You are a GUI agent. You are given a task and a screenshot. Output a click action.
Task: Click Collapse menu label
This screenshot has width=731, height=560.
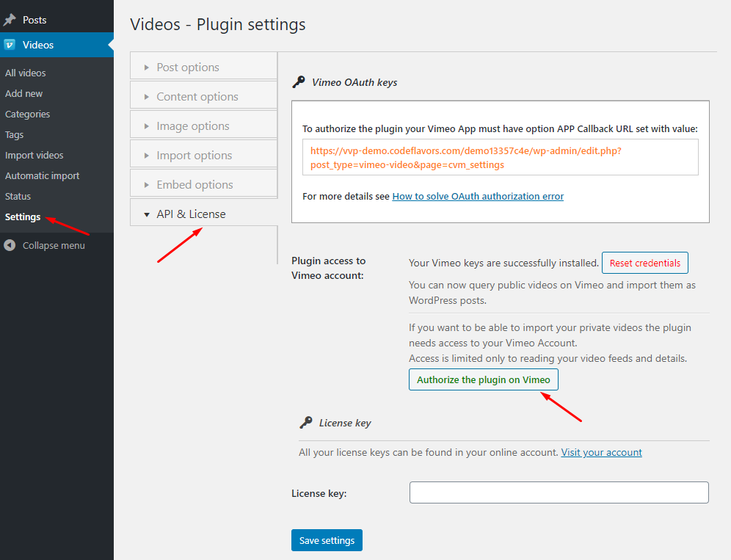pyautogui.click(x=54, y=245)
